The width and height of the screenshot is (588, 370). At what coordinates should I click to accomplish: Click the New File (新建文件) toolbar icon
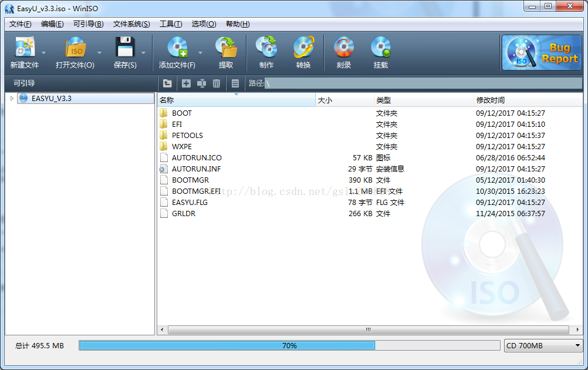point(25,47)
